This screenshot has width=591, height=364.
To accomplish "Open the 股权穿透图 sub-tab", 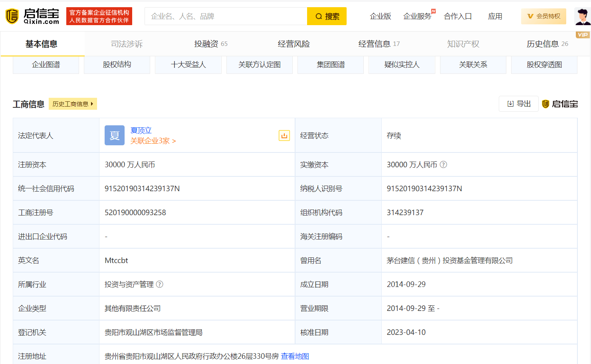I will pos(544,65).
